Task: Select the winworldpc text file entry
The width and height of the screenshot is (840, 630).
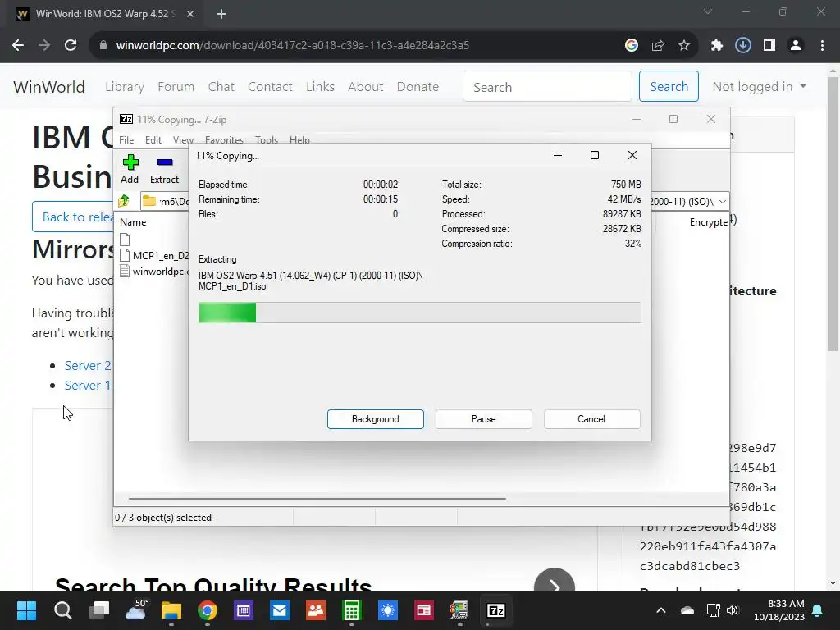Action: pyautogui.click(x=154, y=272)
